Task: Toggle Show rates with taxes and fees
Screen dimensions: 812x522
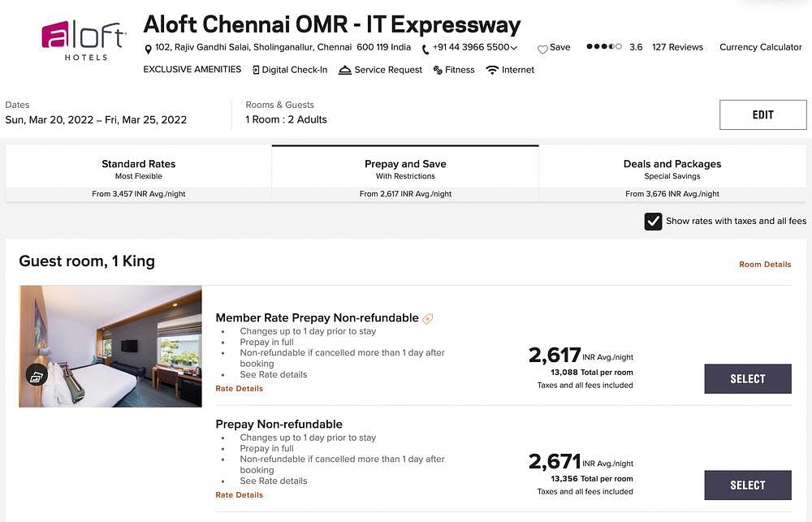Action: coord(653,221)
